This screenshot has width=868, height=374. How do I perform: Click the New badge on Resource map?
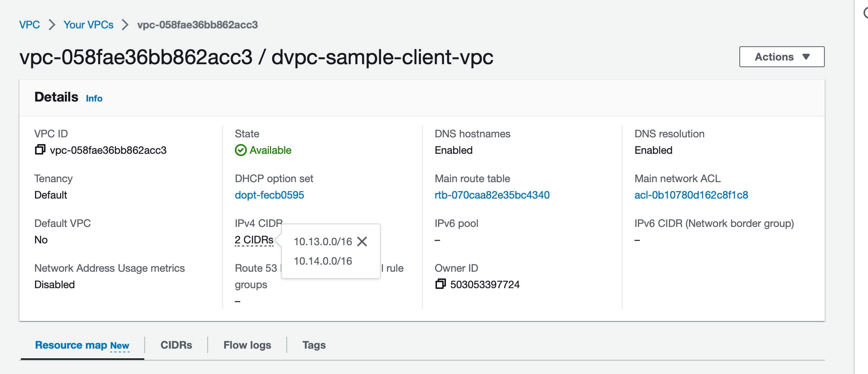[x=120, y=346]
